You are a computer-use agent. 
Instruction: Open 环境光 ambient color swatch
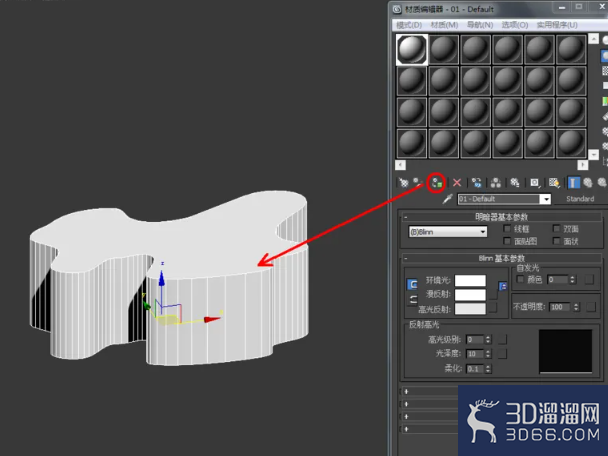click(470, 280)
